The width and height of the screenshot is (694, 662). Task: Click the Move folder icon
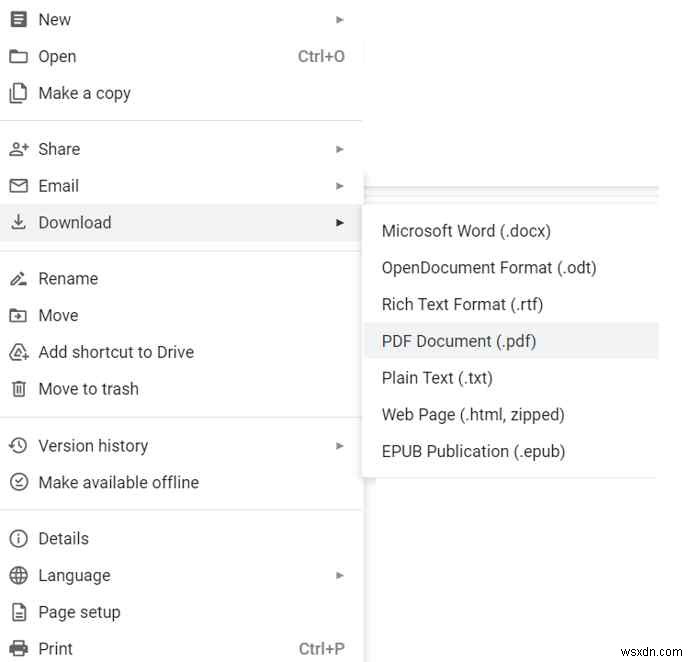click(18, 316)
